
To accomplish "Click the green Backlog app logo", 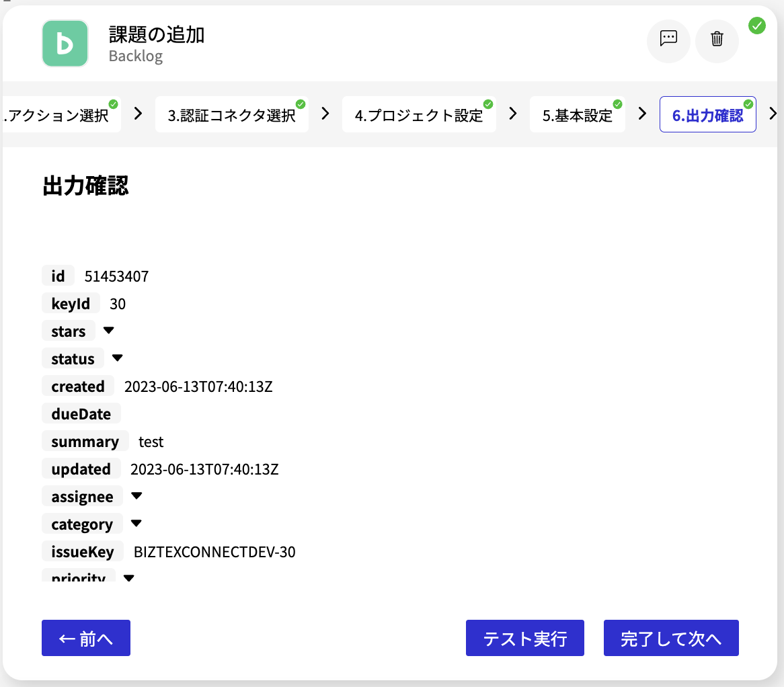I will pyautogui.click(x=65, y=44).
